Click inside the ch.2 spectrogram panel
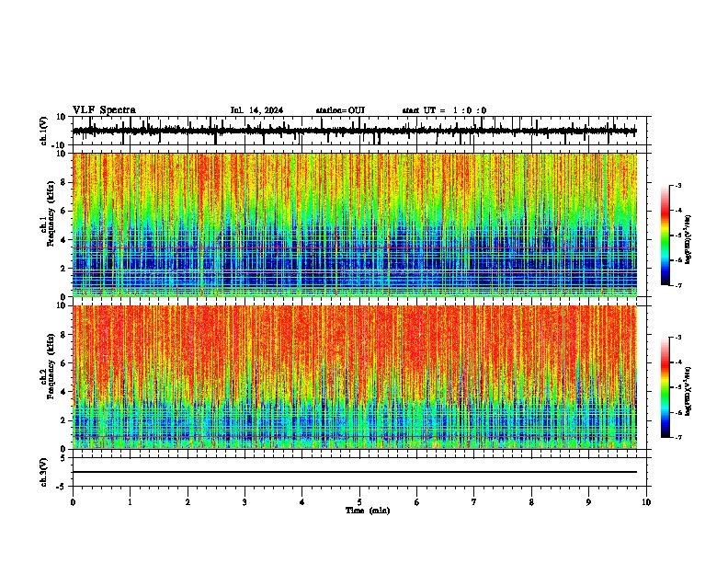Screen dimensions: 728x563 [355, 377]
